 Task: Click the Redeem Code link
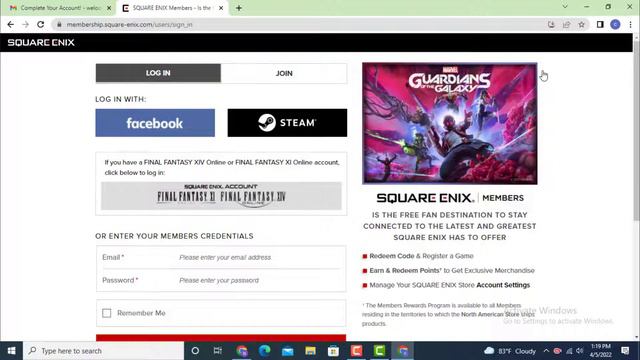pos(392,256)
